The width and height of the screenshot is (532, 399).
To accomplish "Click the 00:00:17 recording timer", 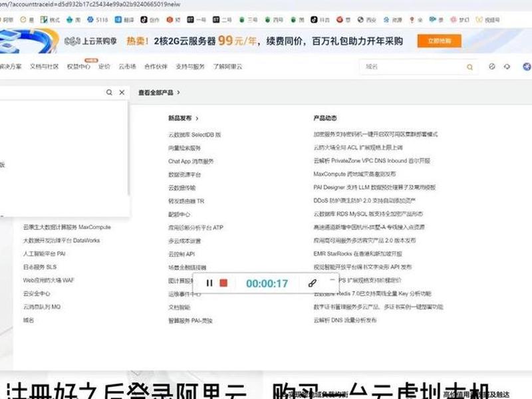I will pyautogui.click(x=267, y=283).
